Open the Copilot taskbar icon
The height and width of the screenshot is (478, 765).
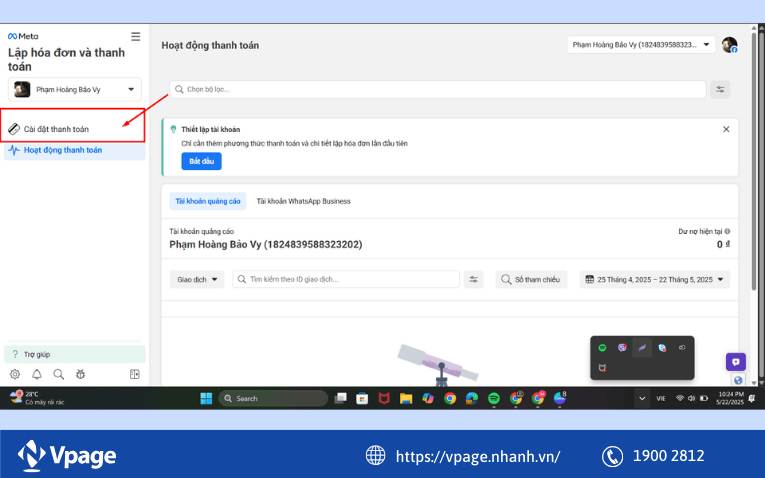pyautogui.click(x=428, y=398)
